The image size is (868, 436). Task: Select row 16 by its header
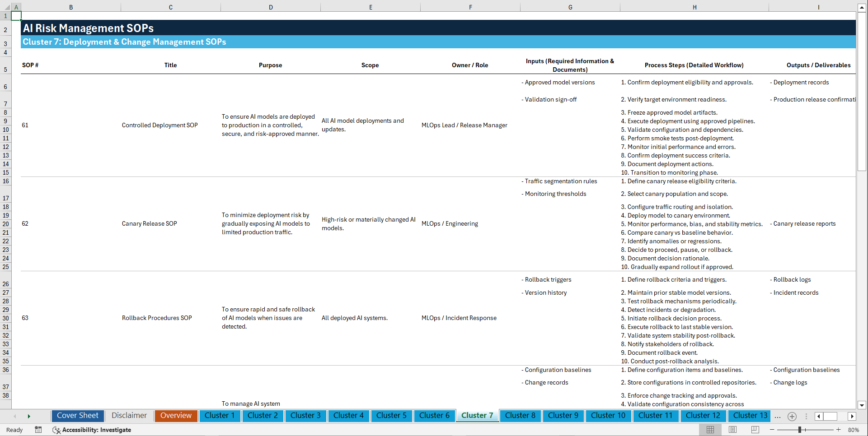coord(5,181)
